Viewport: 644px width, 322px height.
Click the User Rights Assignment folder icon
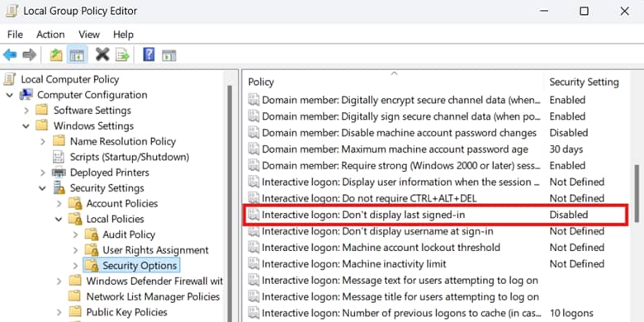92,250
